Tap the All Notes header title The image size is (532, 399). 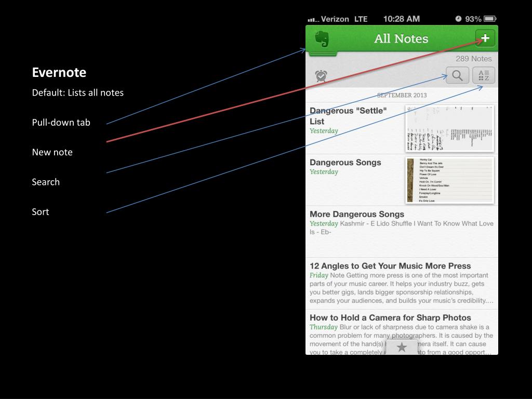coord(401,38)
